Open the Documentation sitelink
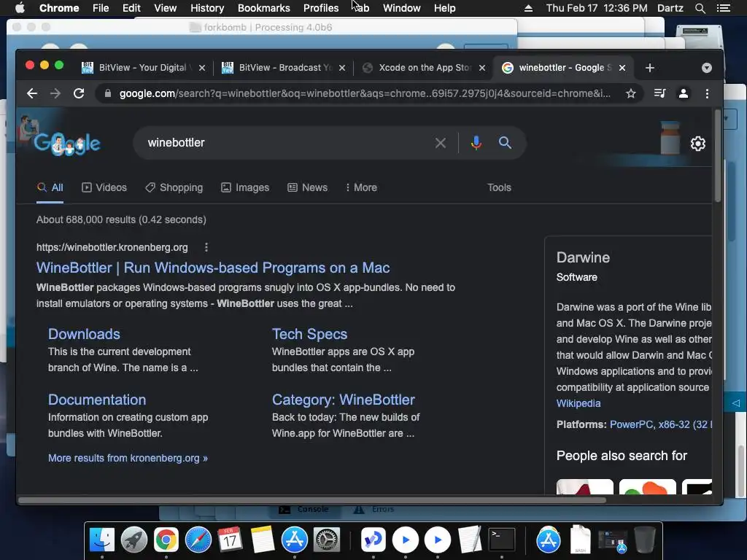 pos(97,400)
